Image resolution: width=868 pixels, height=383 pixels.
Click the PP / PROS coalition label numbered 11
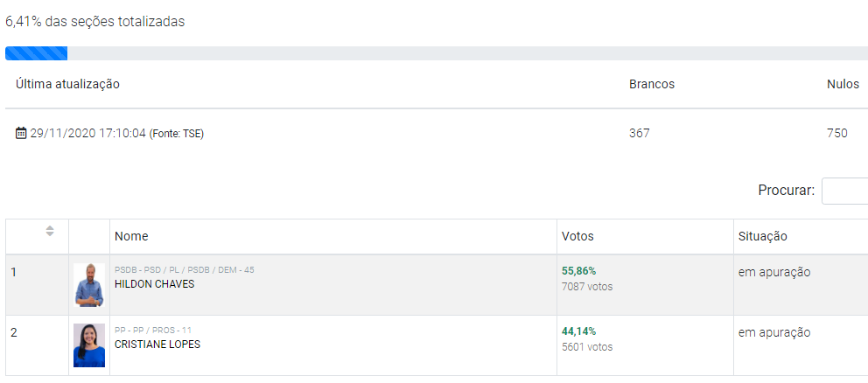point(153,331)
